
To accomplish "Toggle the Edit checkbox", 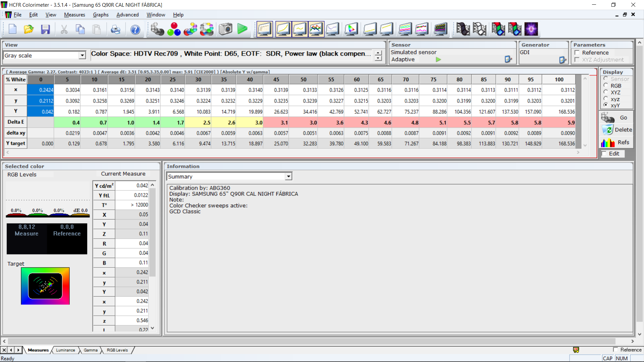I will (604, 154).
